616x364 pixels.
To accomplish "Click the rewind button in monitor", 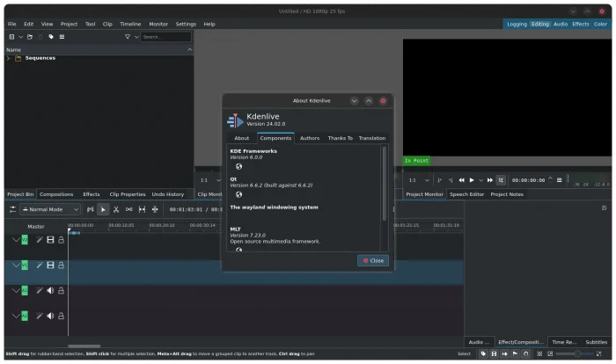I will [461, 180].
